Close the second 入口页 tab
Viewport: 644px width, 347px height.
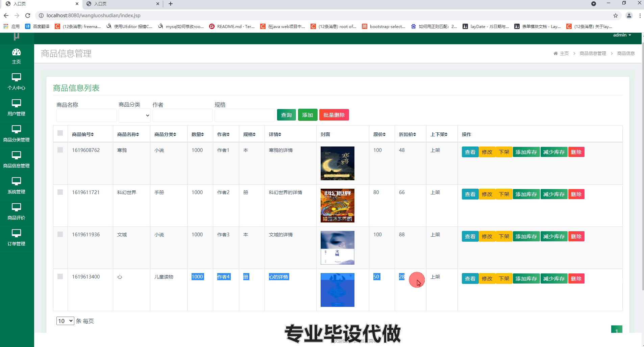point(158,4)
